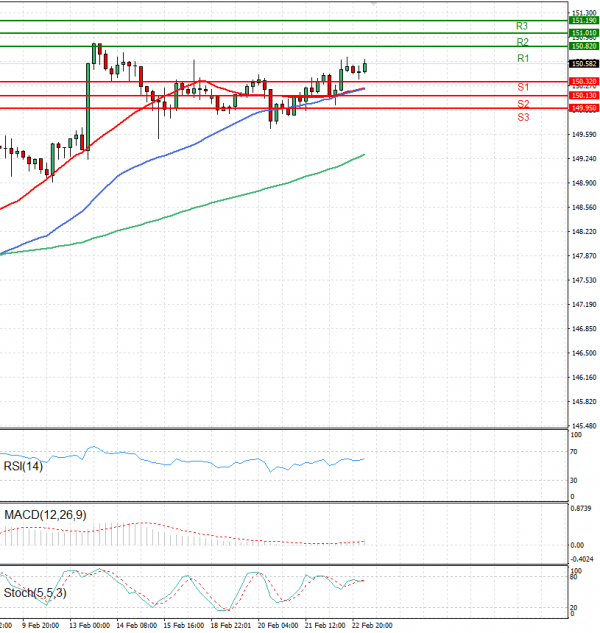The width and height of the screenshot is (600, 633).
Task: Click the 145.820 price axis value
Action: pyautogui.click(x=584, y=402)
